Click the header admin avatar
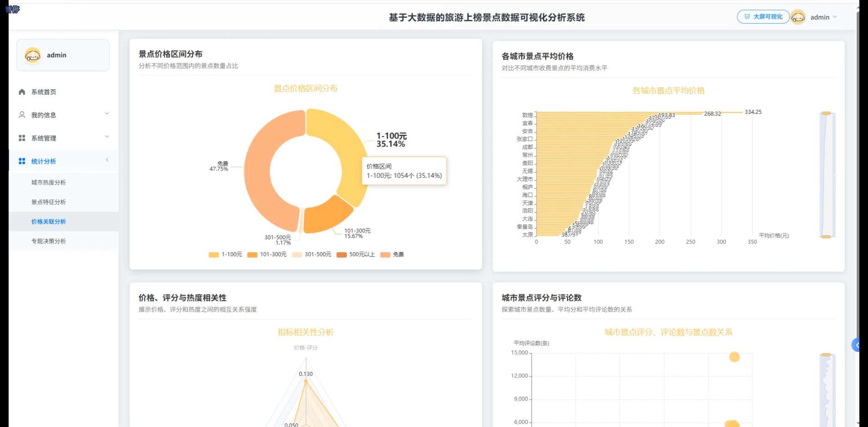The image size is (868, 427). coord(798,17)
